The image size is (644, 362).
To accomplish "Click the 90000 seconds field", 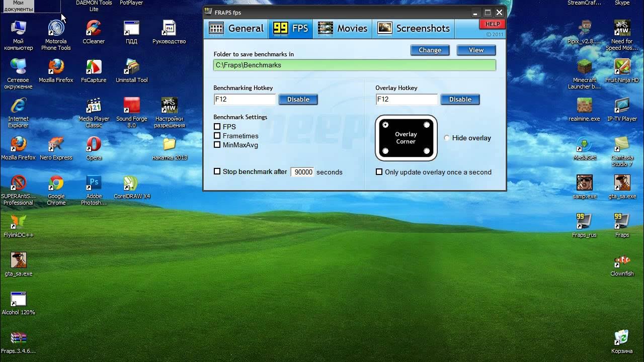I will tap(302, 172).
